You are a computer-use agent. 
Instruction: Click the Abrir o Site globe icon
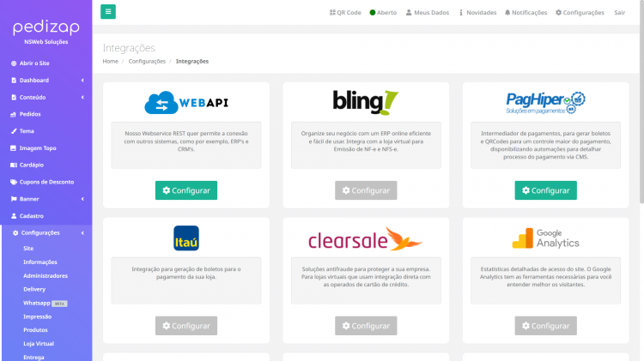[x=14, y=63]
